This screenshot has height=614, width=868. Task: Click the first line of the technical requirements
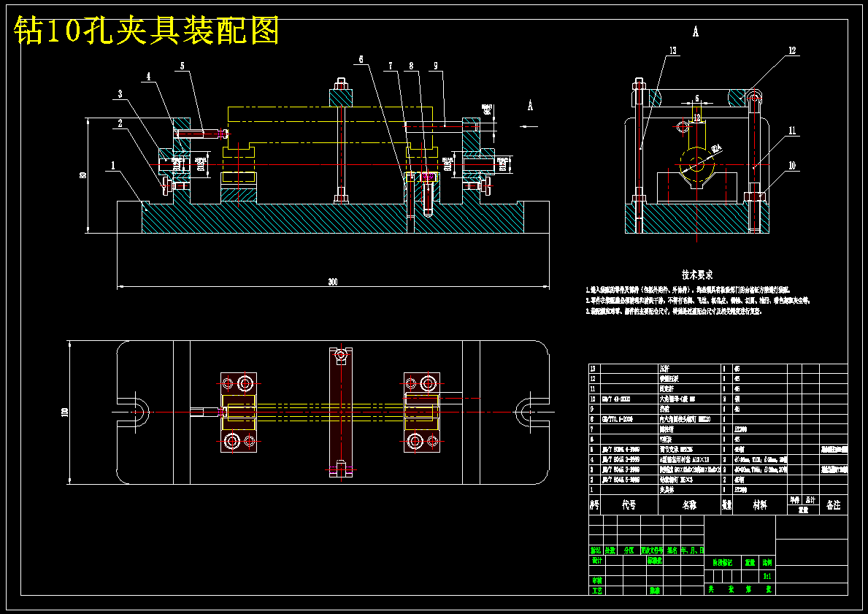pyautogui.click(x=688, y=290)
